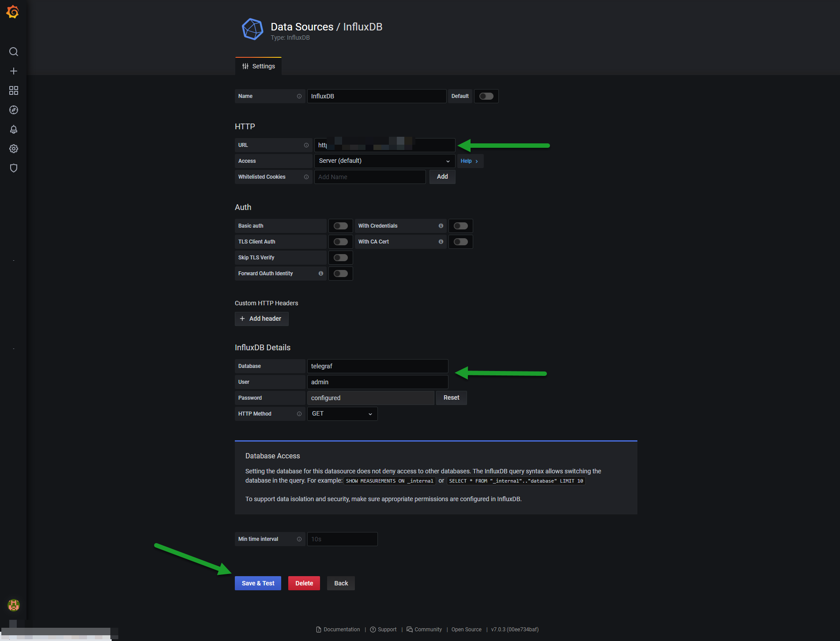Open the Support footer link

pyautogui.click(x=383, y=630)
